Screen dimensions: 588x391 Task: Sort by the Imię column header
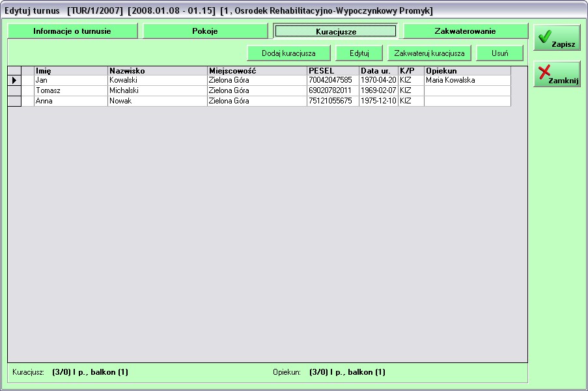[x=71, y=70]
